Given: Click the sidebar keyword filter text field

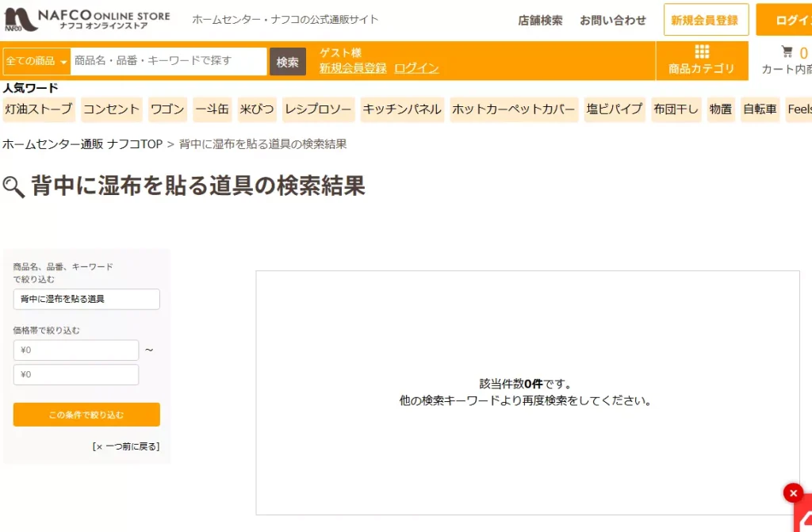Looking at the screenshot, I should (x=86, y=299).
